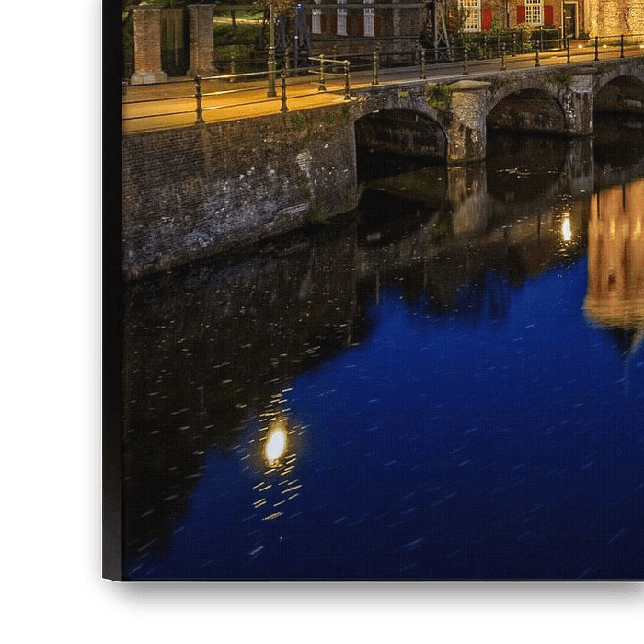Click the red window shutter on building

click(x=487, y=18)
